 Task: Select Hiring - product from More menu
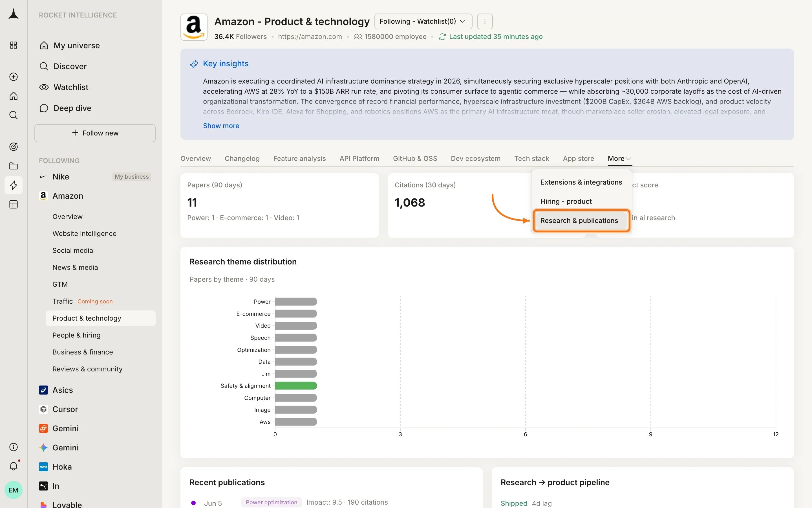pos(581,201)
